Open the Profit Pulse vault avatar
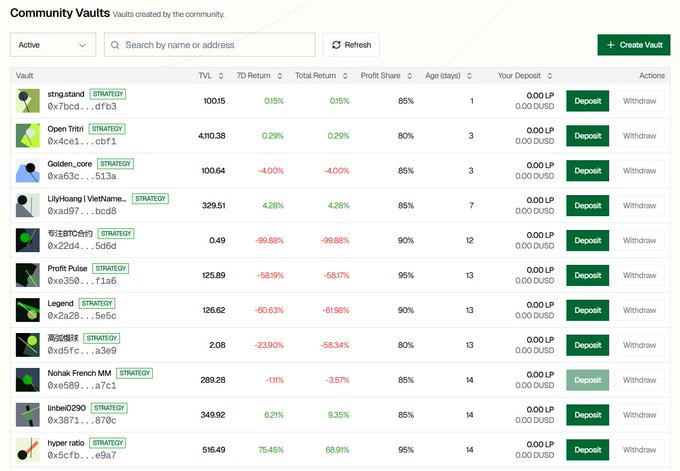The height and width of the screenshot is (471, 680). 28,275
